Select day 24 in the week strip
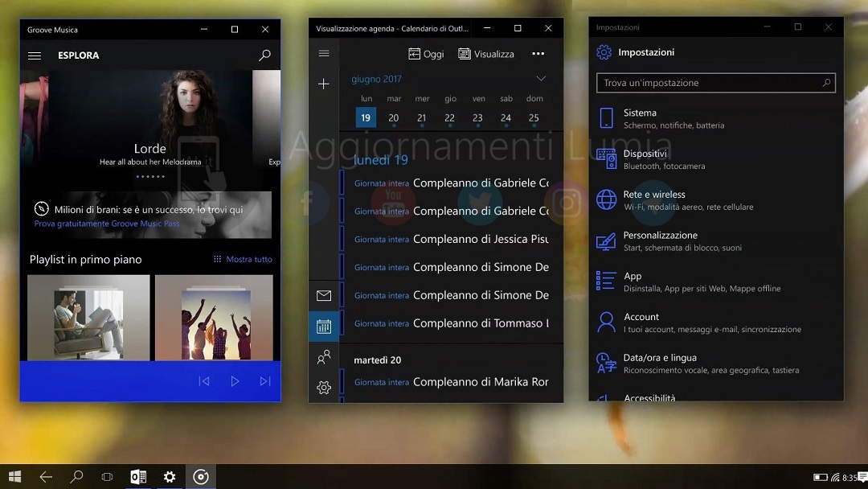Image resolution: width=868 pixels, height=489 pixels. [506, 118]
